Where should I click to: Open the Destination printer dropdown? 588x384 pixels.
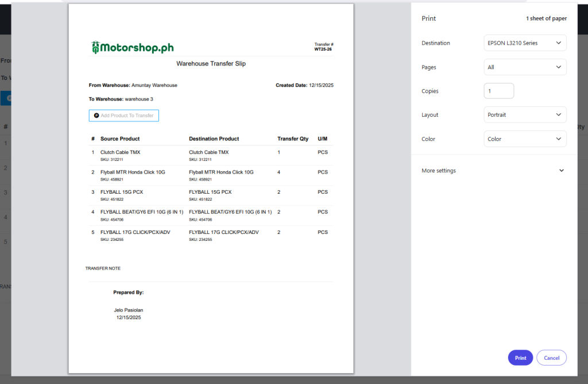(x=525, y=43)
